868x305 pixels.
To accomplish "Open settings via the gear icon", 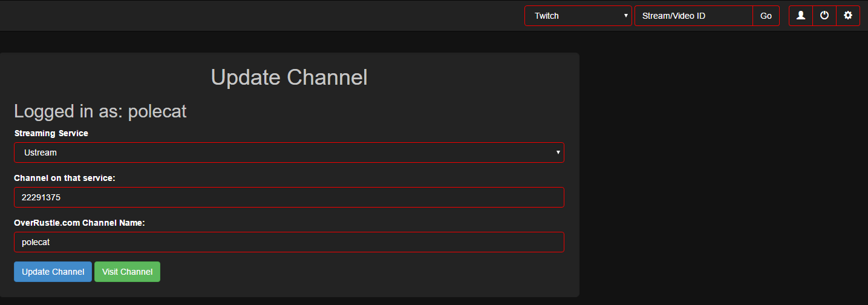I will (x=848, y=16).
